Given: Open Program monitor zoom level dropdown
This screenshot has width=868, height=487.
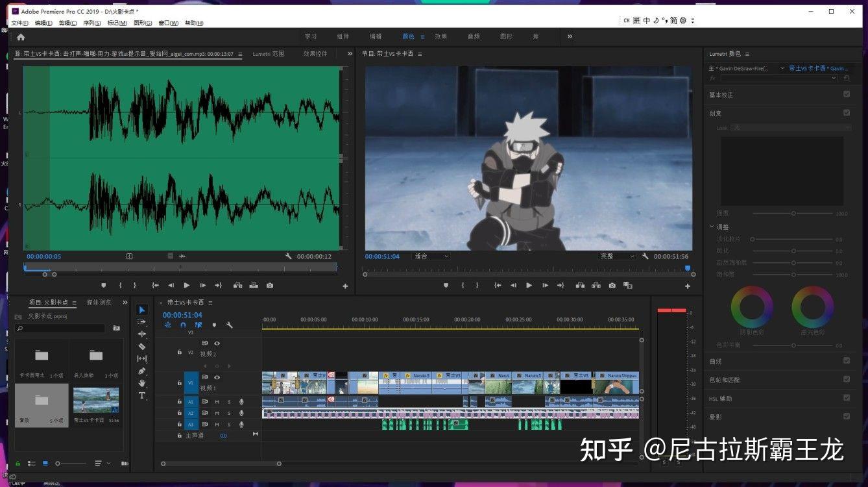Looking at the screenshot, I should pyautogui.click(x=431, y=256).
